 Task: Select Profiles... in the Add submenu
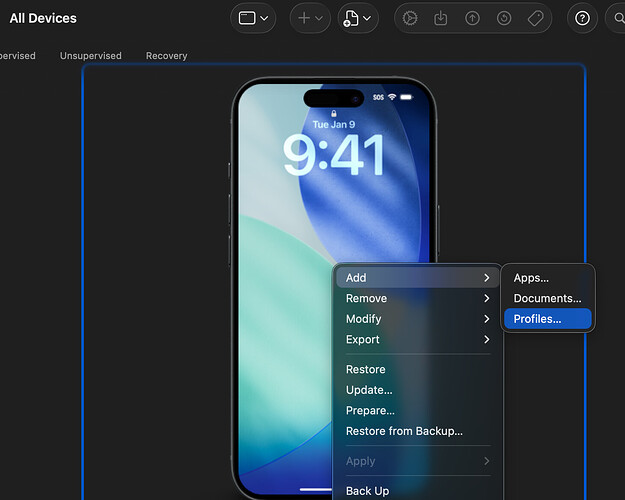tap(548, 319)
